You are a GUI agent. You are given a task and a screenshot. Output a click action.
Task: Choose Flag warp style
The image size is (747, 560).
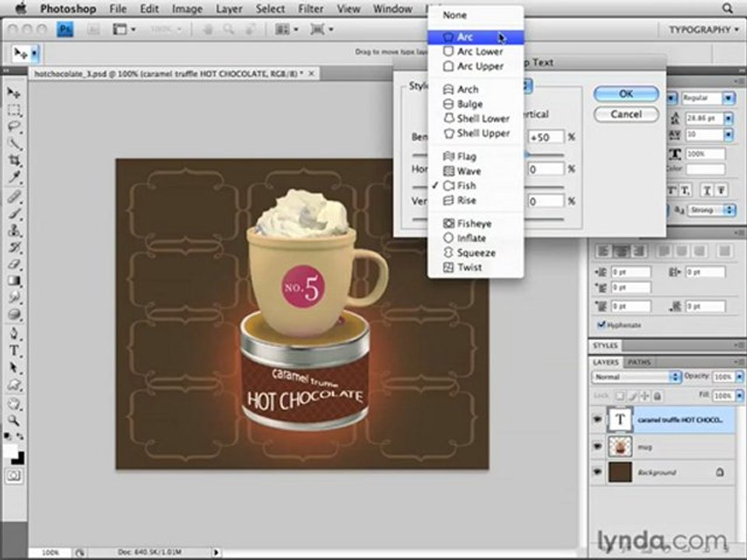tap(475, 156)
